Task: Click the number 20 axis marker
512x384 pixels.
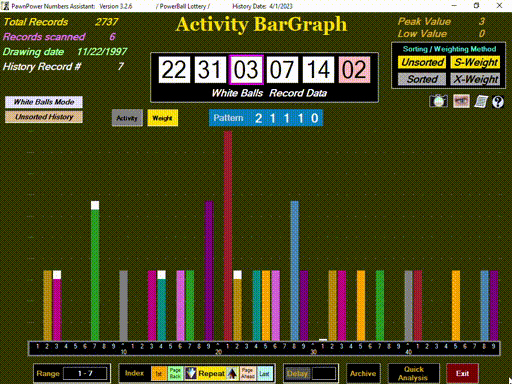Action: coord(218,352)
